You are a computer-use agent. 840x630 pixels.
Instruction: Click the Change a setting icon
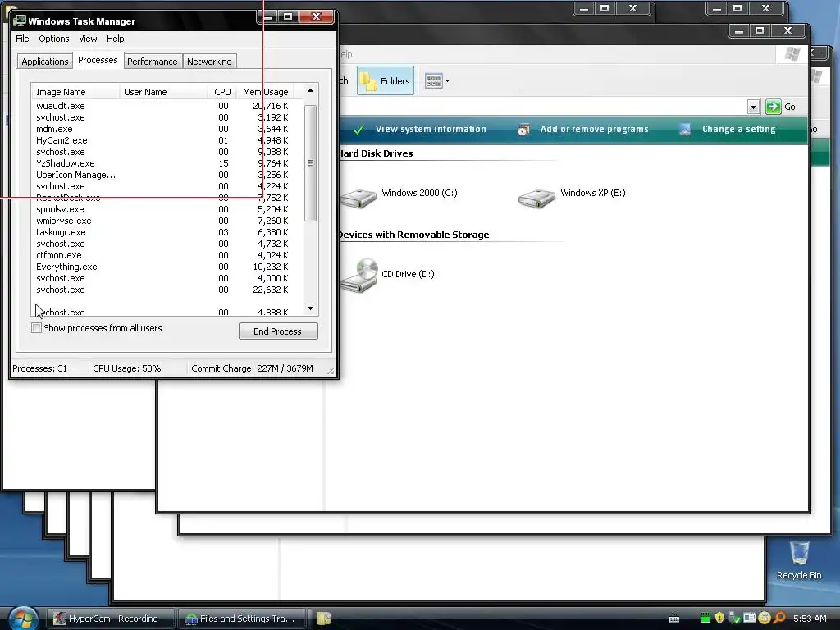click(x=685, y=129)
